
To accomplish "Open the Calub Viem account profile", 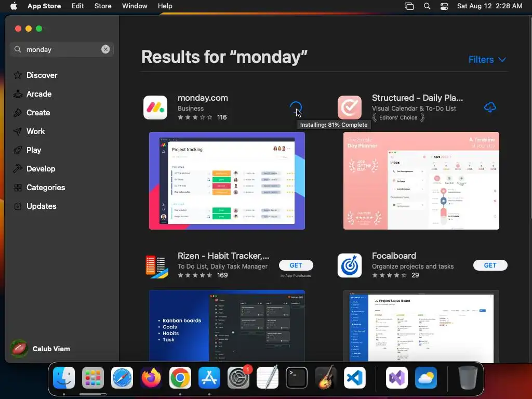I will (x=40, y=349).
